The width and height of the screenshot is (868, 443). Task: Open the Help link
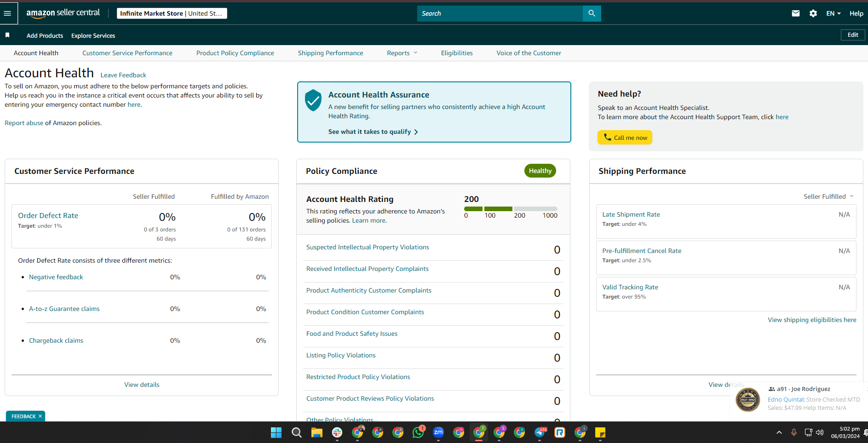coord(856,13)
